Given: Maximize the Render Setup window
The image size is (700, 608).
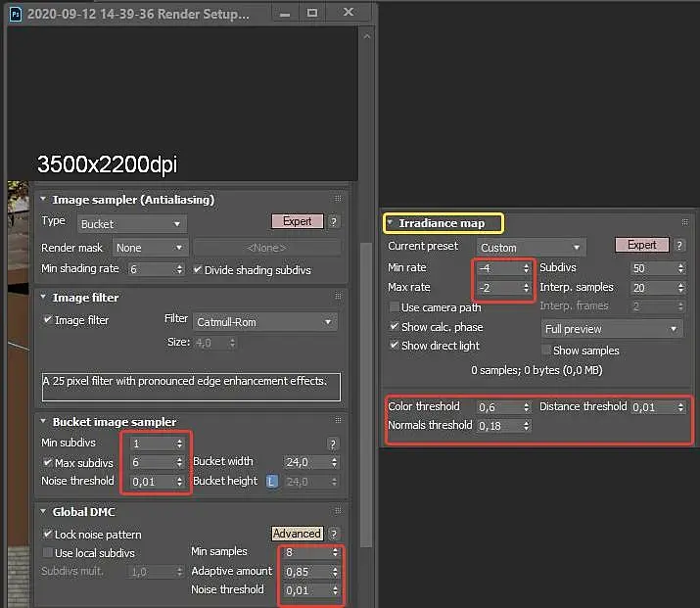Looking at the screenshot, I should [312, 13].
